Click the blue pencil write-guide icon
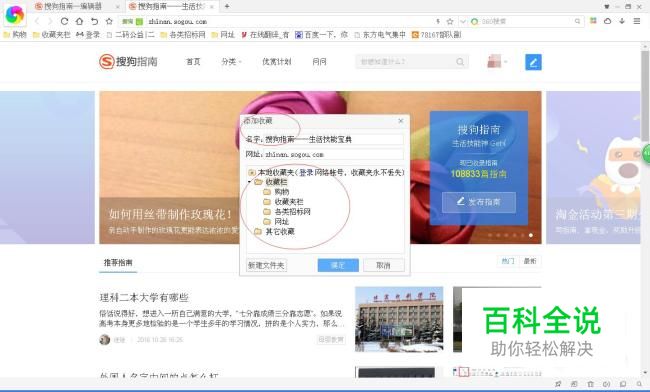The width and height of the screenshot is (650, 392). [533, 62]
